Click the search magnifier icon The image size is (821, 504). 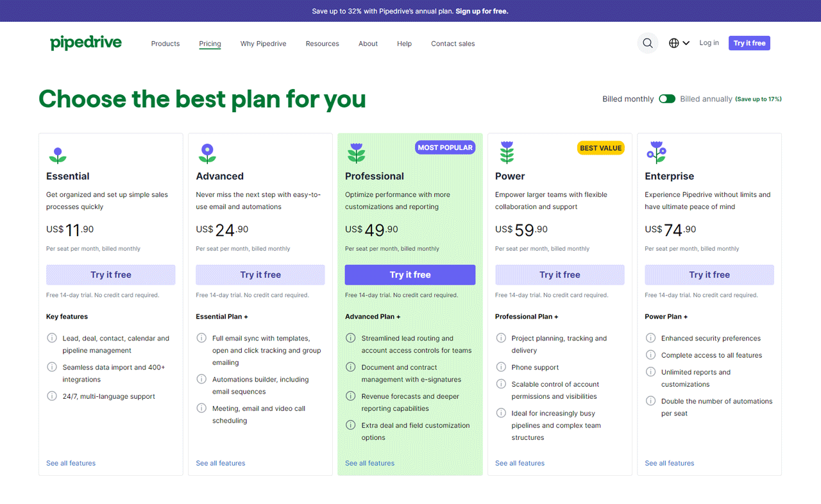[x=648, y=43]
